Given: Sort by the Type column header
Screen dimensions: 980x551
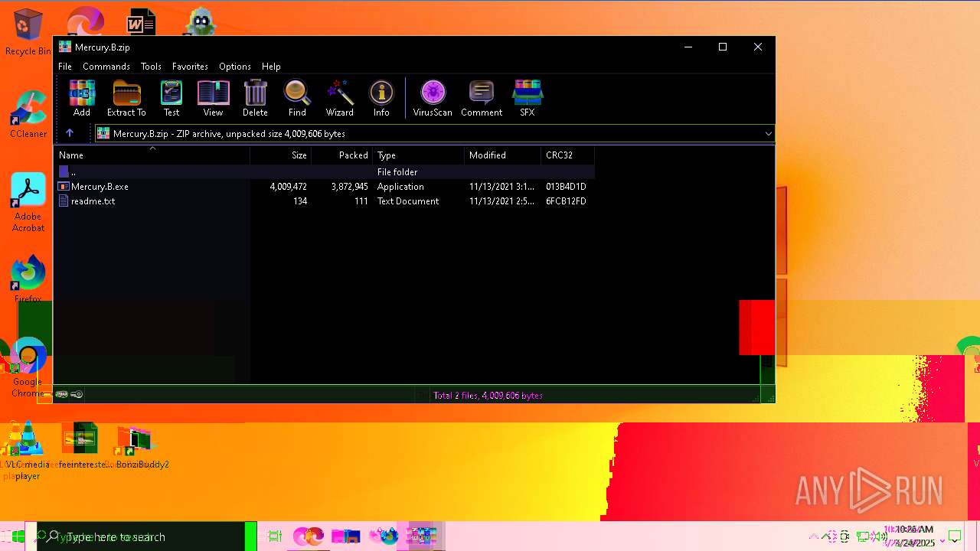Looking at the screenshot, I should [419, 155].
